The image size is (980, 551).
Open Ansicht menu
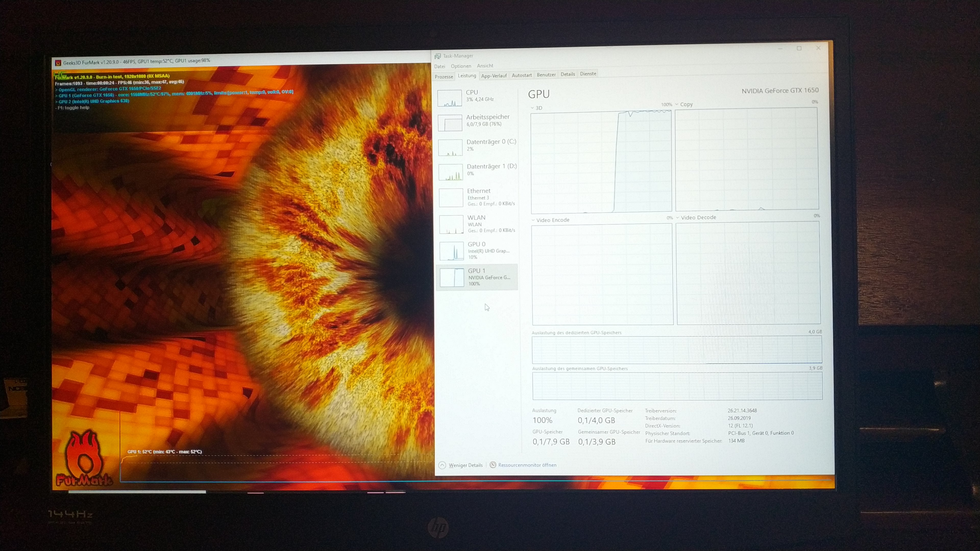click(485, 66)
